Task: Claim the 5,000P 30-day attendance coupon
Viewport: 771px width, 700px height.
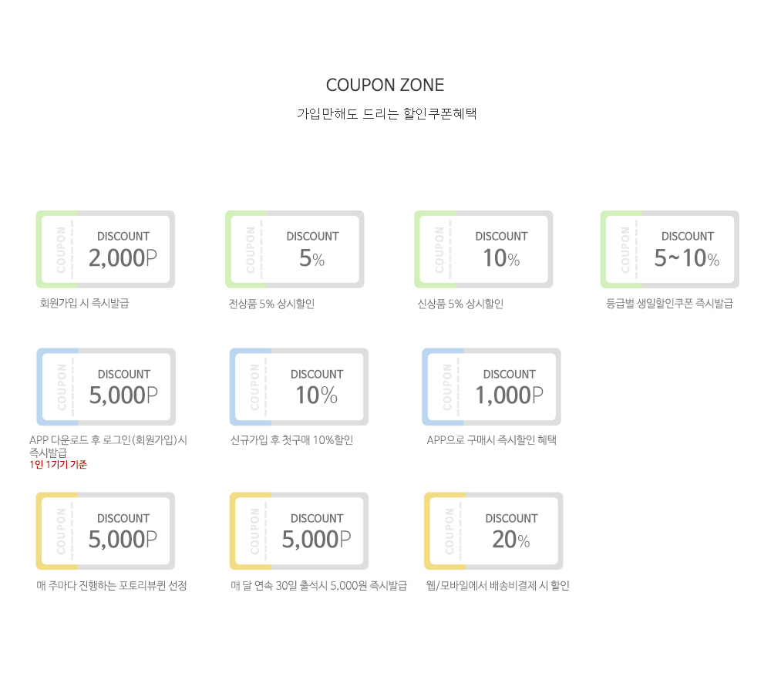Action: coord(299,530)
